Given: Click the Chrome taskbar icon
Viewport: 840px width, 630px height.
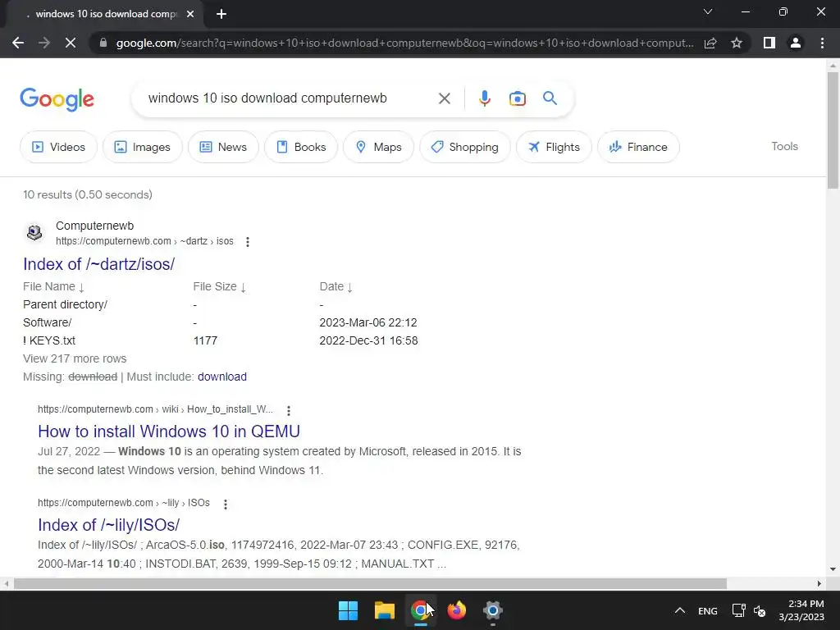Looking at the screenshot, I should 421,610.
